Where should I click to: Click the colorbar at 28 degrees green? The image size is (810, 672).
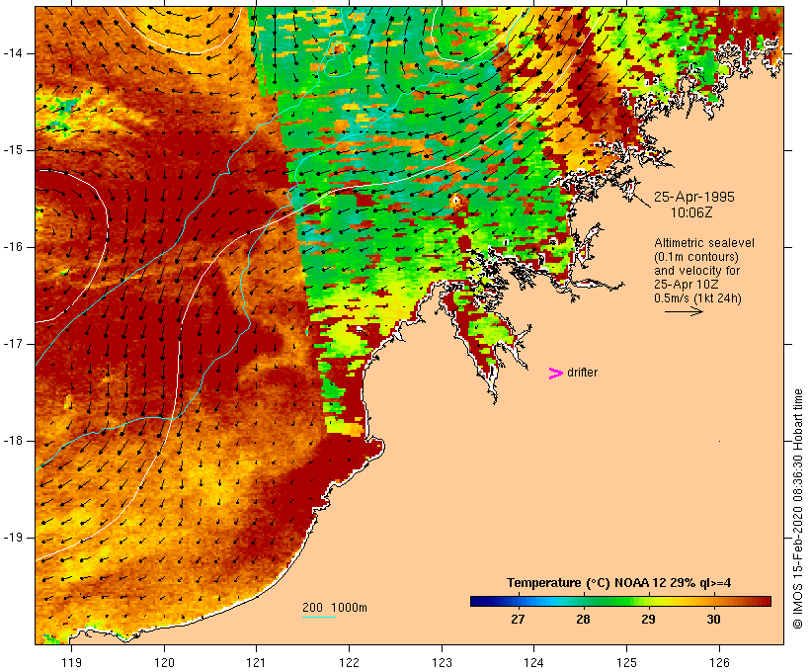pyautogui.click(x=583, y=601)
